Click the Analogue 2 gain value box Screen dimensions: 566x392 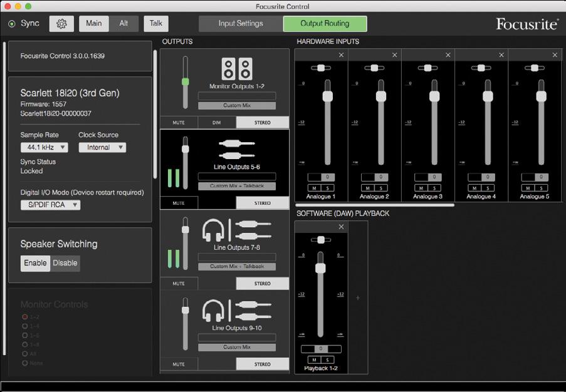(x=375, y=177)
